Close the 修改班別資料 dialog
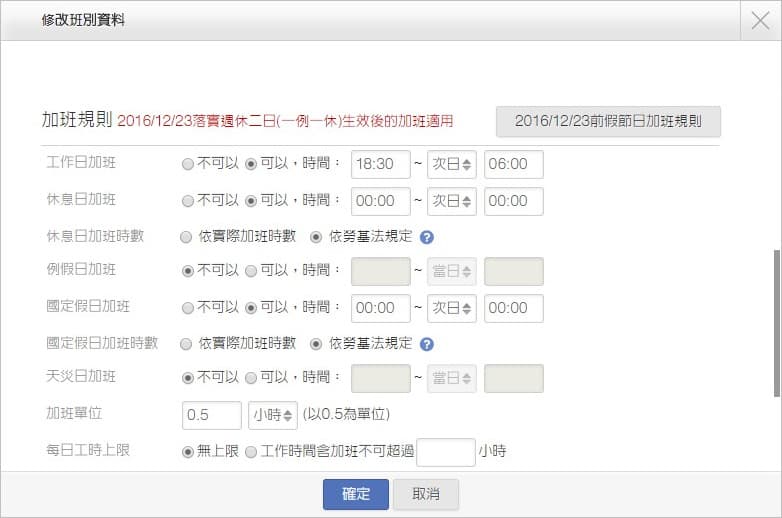 click(761, 20)
